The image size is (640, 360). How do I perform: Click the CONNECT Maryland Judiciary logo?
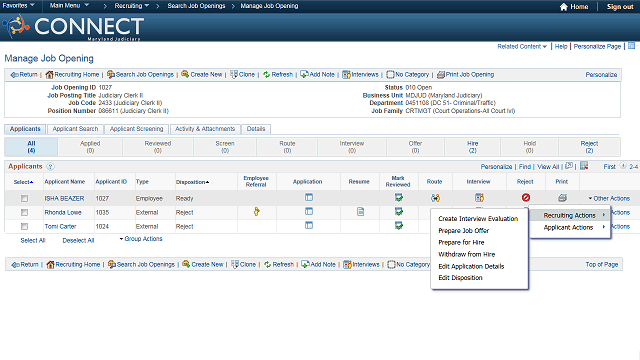[x=73, y=27]
